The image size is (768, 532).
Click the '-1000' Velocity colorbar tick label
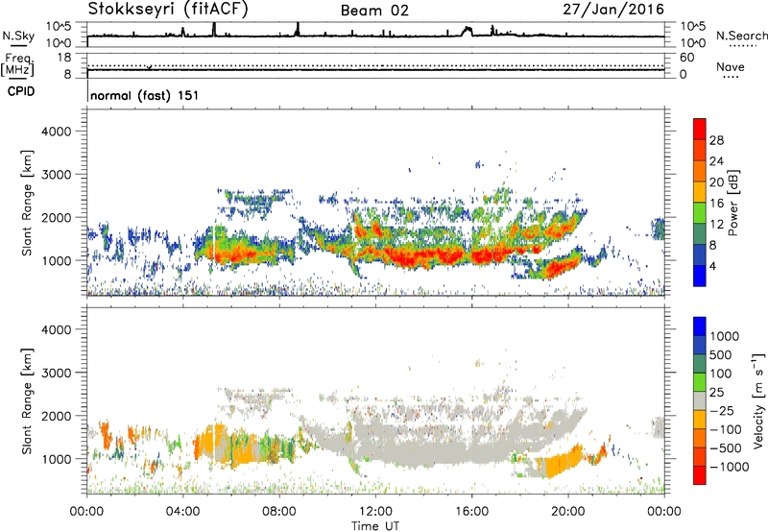pos(729,467)
